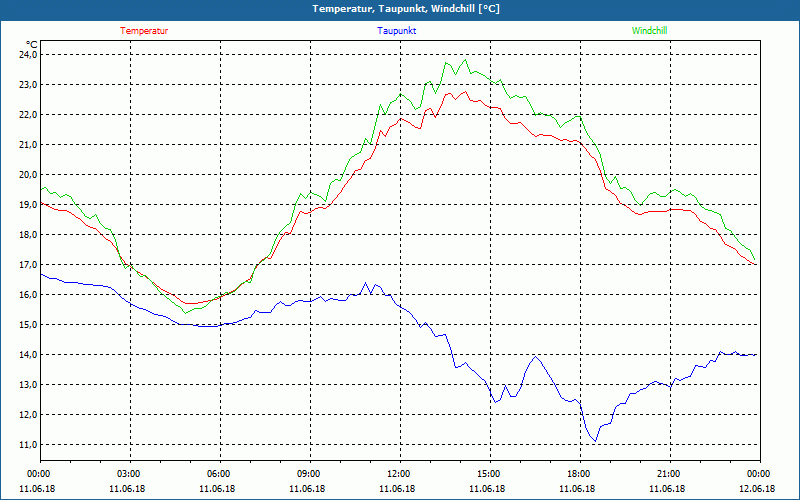800x500 pixels.
Task: Click the 18,0 y-axis value
Action: point(29,235)
